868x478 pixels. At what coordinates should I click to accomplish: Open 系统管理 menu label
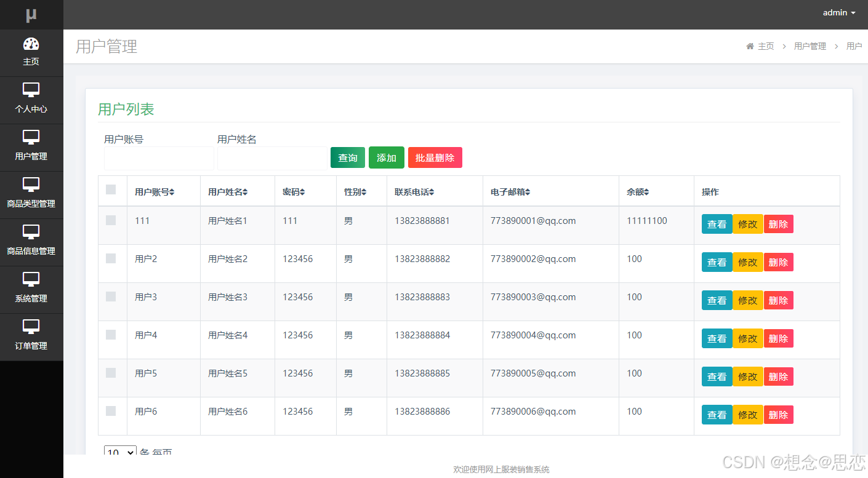click(31, 298)
